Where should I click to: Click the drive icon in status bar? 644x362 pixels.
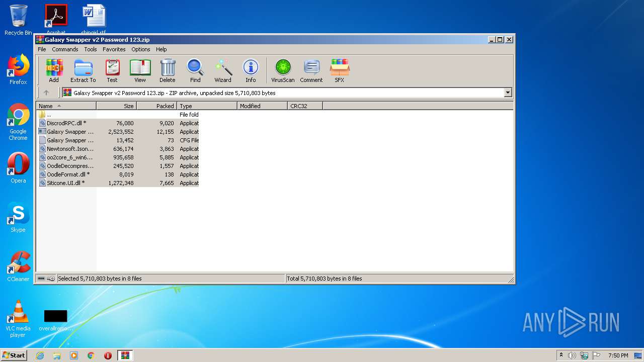[x=41, y=279]
